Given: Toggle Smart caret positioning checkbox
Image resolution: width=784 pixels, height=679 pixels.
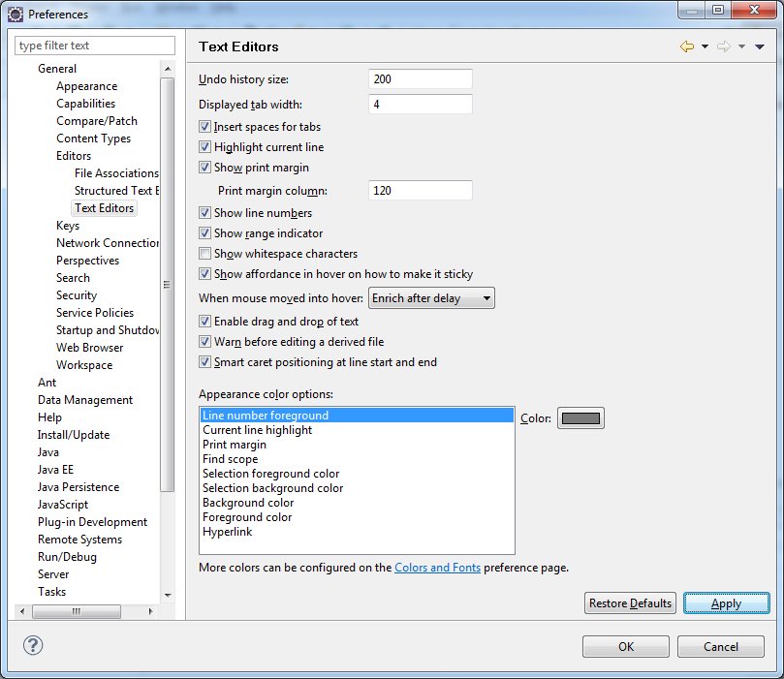Looking at the screenshot, I should 204,361.
